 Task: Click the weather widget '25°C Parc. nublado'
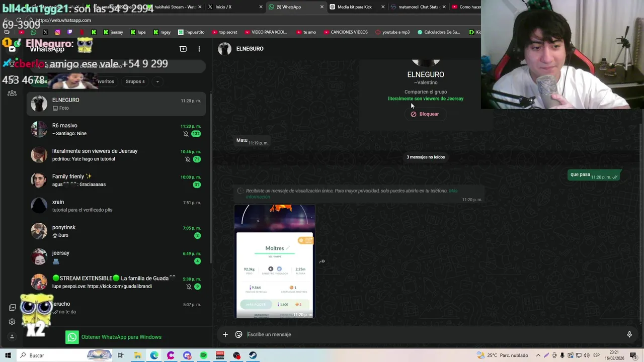(x=503, y=355)
